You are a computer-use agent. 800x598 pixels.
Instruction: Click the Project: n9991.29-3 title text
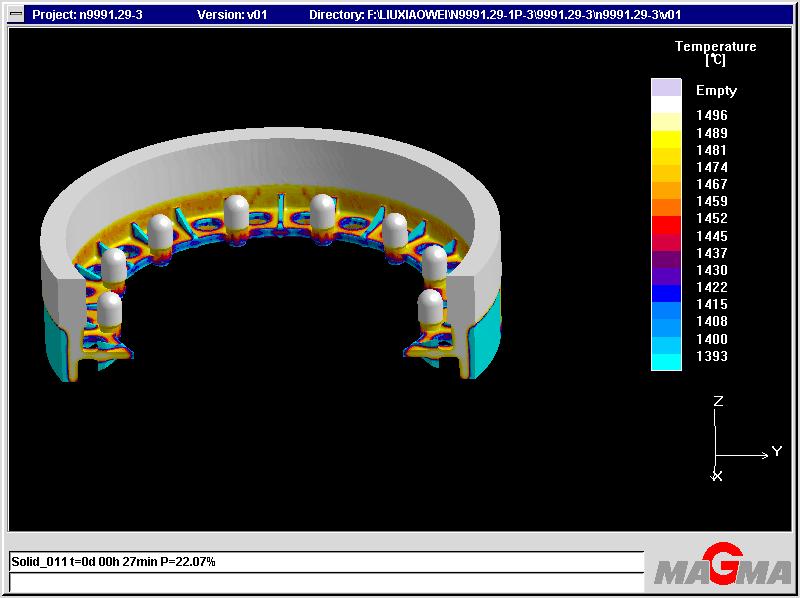[87, 15]
